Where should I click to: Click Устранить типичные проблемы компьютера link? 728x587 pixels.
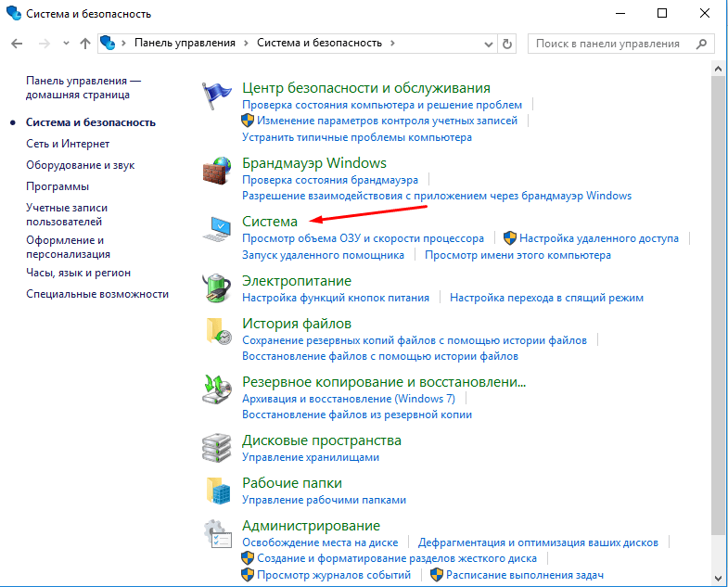pyautogui.click(x=357, y=137)
